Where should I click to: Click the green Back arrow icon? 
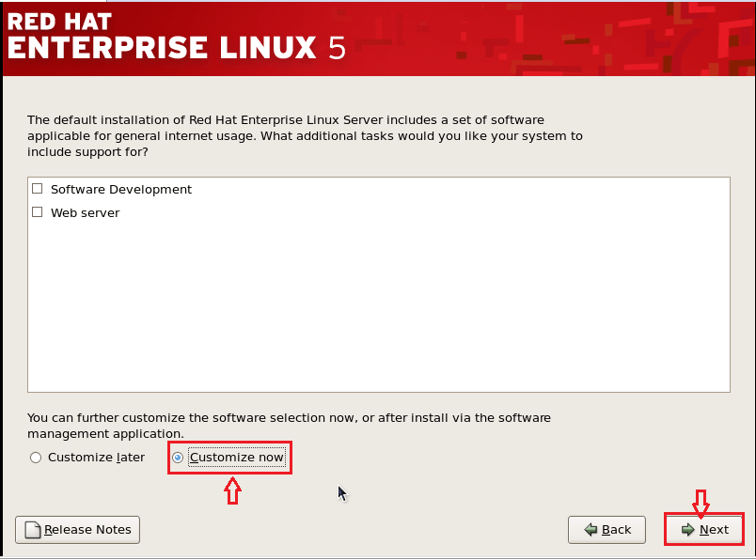point(591,530)
